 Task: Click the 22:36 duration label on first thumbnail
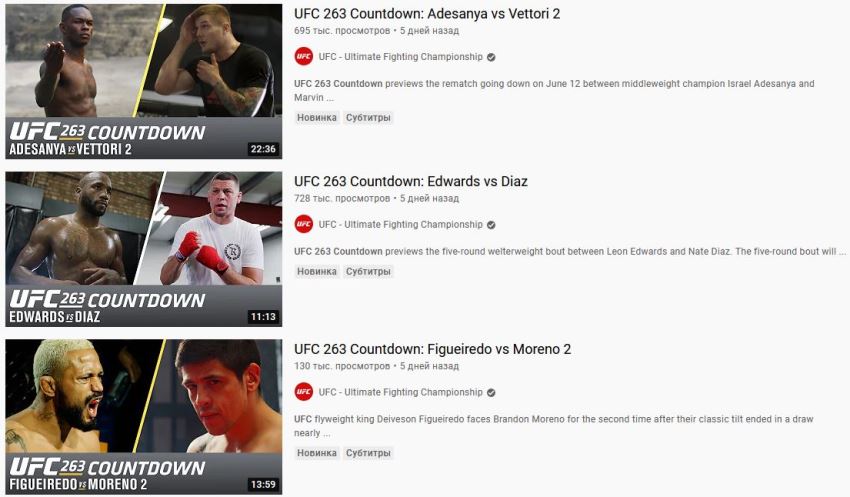263,149
